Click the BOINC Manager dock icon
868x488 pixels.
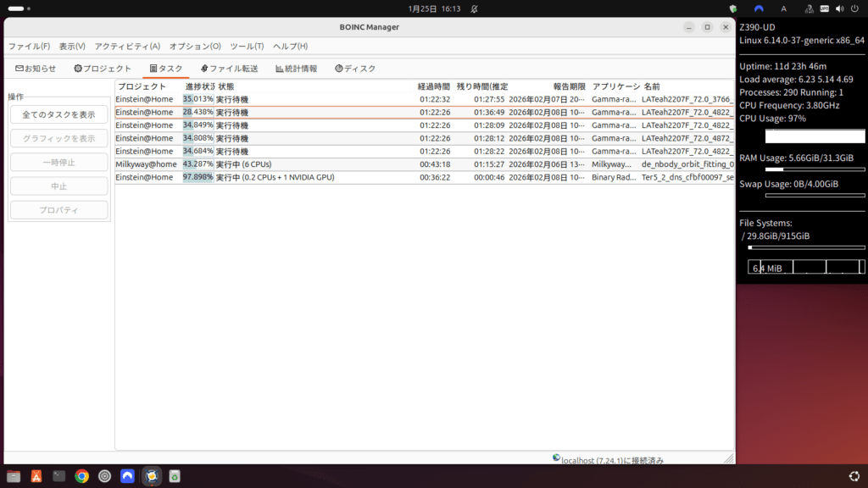click(x=151, y=476)
